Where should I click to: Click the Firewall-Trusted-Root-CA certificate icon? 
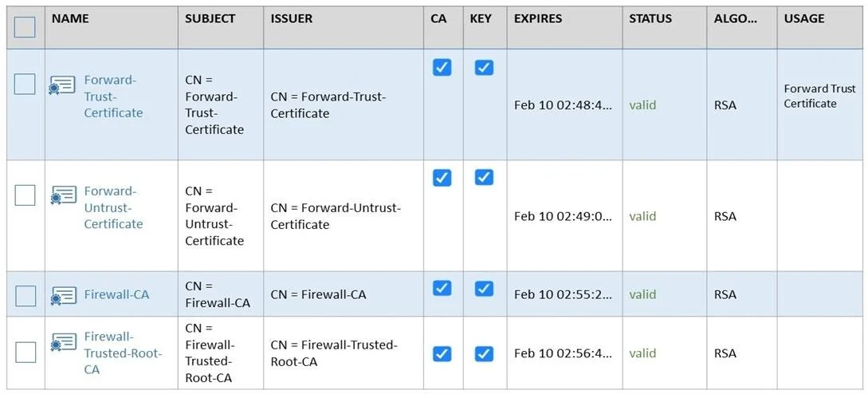click(64, 342)
